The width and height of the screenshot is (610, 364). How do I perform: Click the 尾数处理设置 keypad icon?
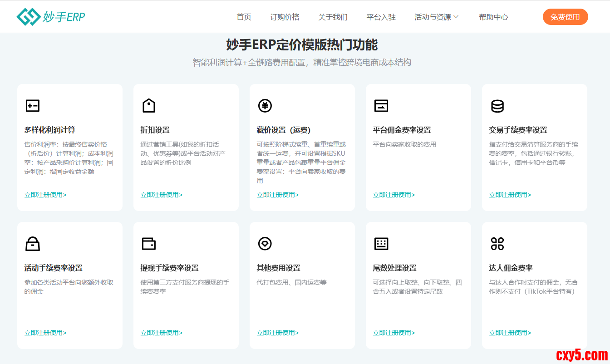[x=381, y=244]
